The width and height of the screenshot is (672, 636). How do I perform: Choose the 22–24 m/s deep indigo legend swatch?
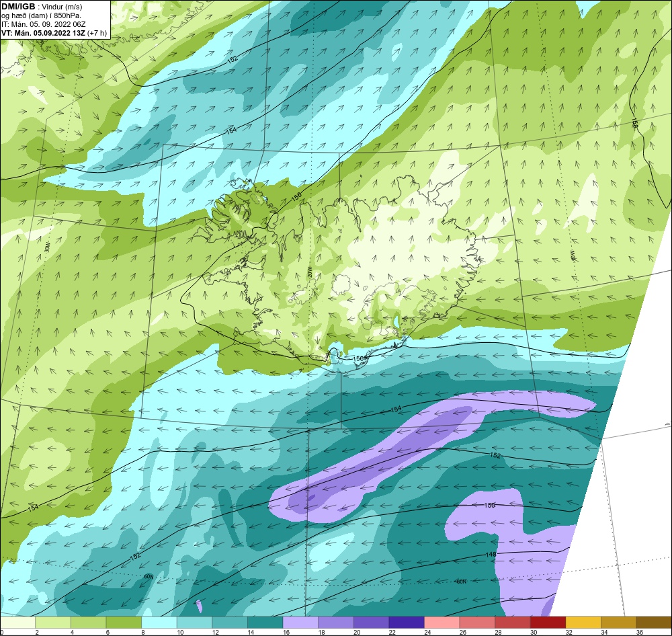coord(407,623)
